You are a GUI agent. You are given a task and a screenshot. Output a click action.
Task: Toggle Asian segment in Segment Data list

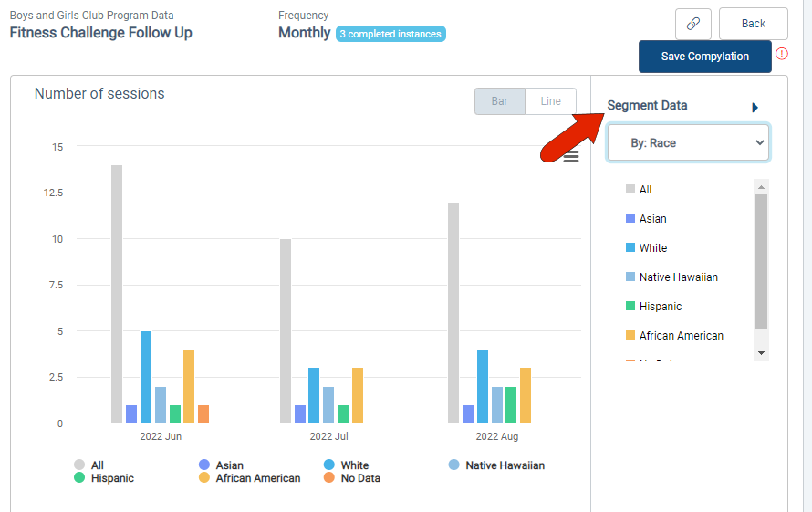pyautogui.click(x=646, y=219)
